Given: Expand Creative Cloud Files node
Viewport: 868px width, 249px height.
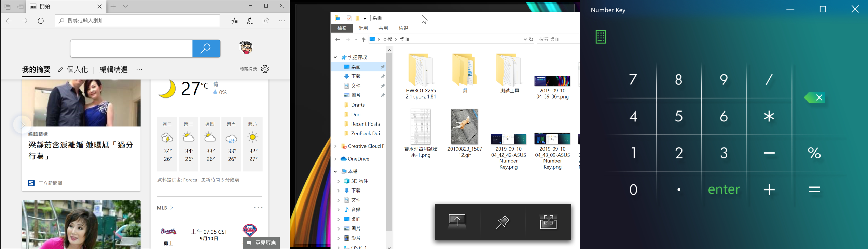Looking at the screenshot, I should coord(335,146).
